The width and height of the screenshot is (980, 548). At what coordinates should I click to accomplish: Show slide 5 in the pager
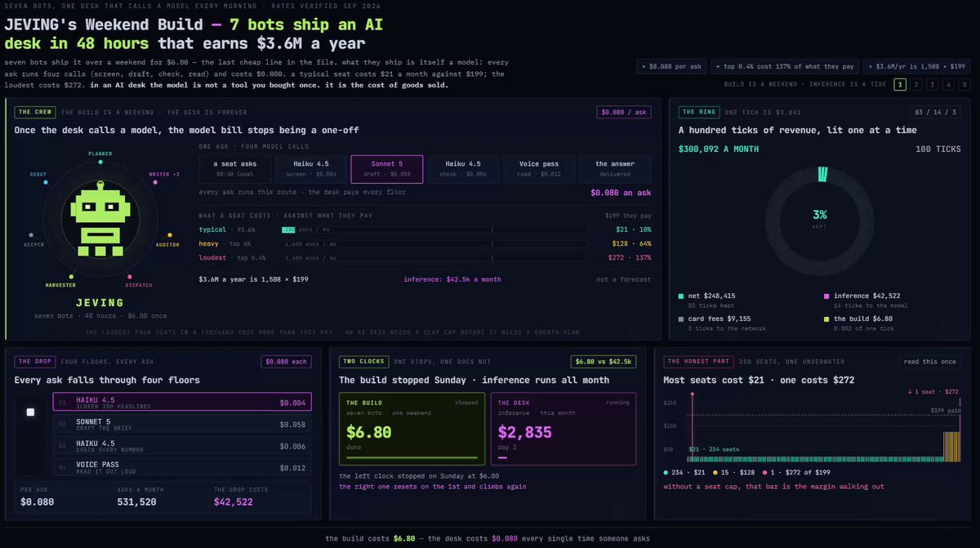coord(964,84)
